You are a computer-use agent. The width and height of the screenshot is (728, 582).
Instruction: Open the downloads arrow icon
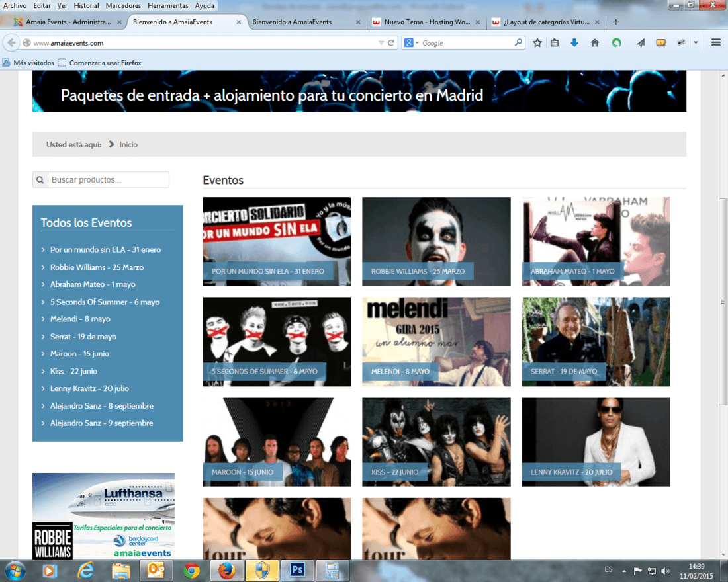(574, 43)
